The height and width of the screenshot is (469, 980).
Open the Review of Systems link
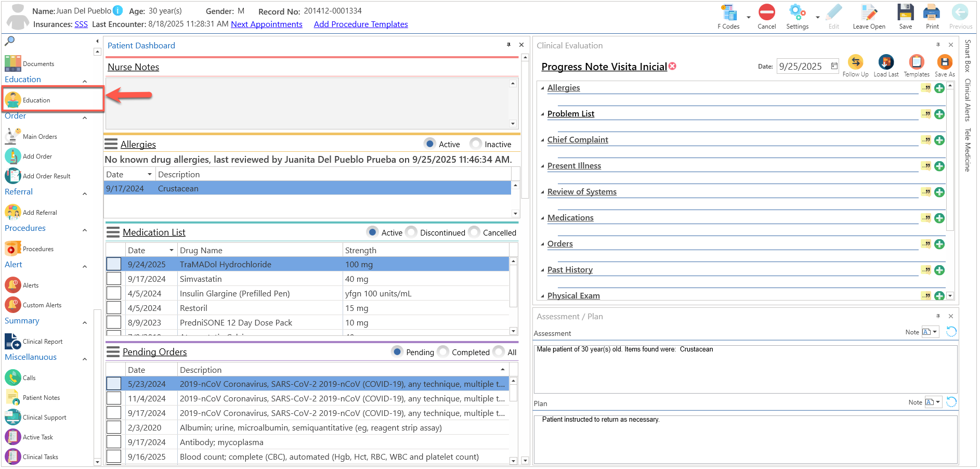(582, 191)
